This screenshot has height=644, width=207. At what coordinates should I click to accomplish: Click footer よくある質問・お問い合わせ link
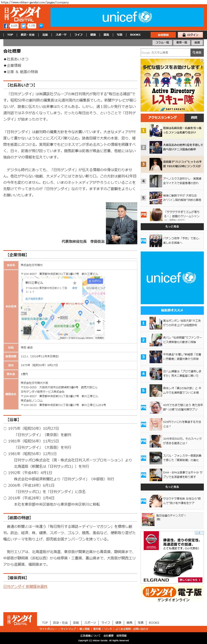pos(132,629)
